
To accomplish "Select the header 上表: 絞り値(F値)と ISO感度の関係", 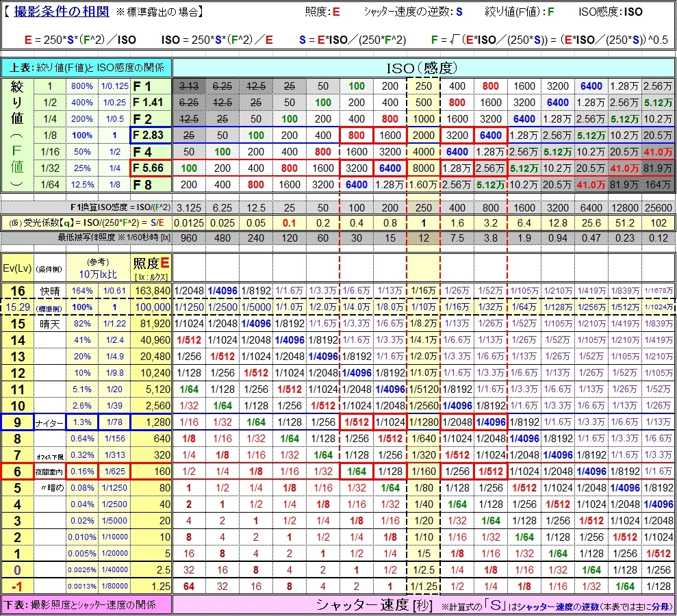I will pos(87,68).
